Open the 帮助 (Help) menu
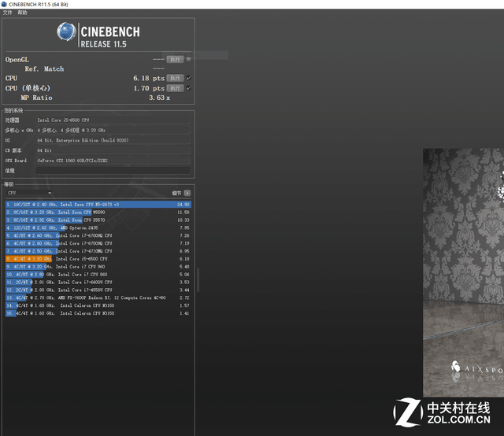Screen dimensions: 504x436 tap(22, 13)
